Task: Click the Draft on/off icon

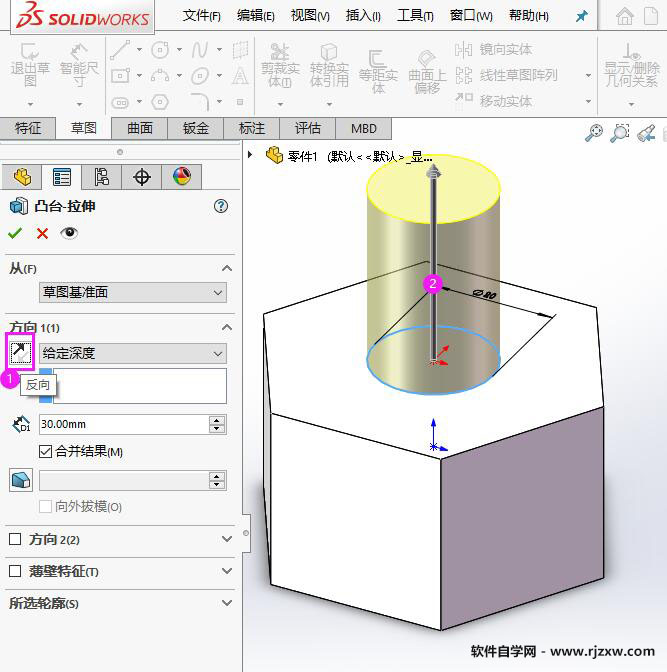Action: [x=21, y=480]
